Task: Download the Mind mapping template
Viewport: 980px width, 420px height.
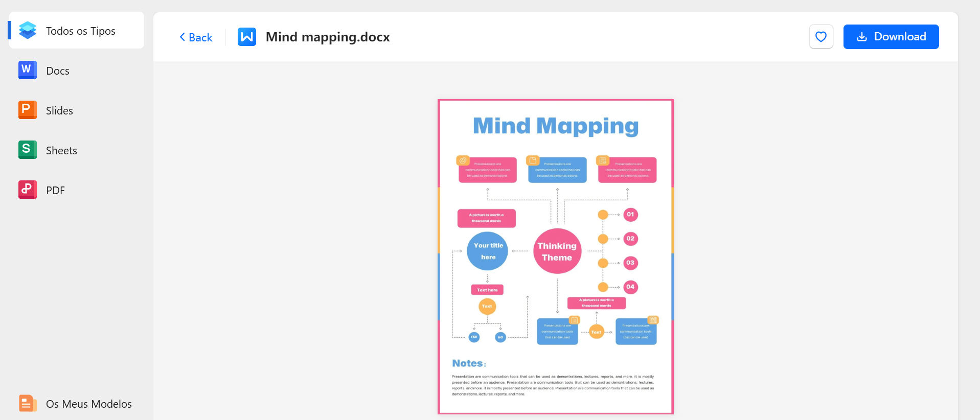Action: [891, 37]
